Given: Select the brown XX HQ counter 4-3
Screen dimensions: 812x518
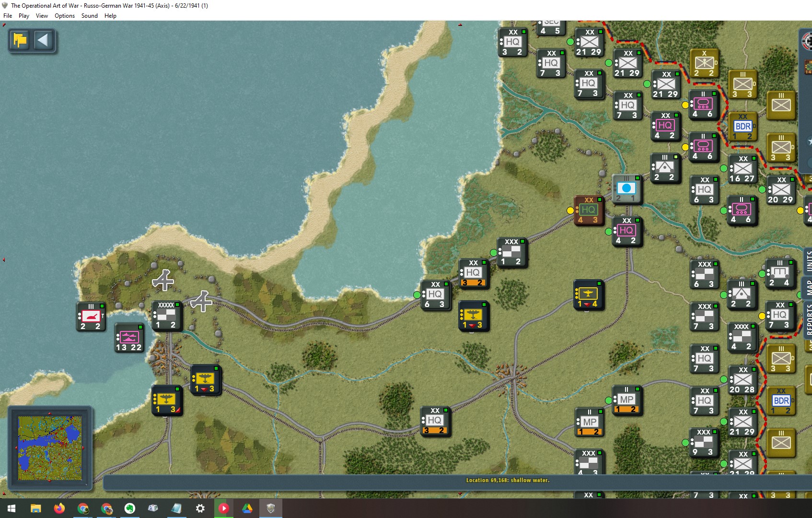Looking at the screenshot, I should click(588, 210).
